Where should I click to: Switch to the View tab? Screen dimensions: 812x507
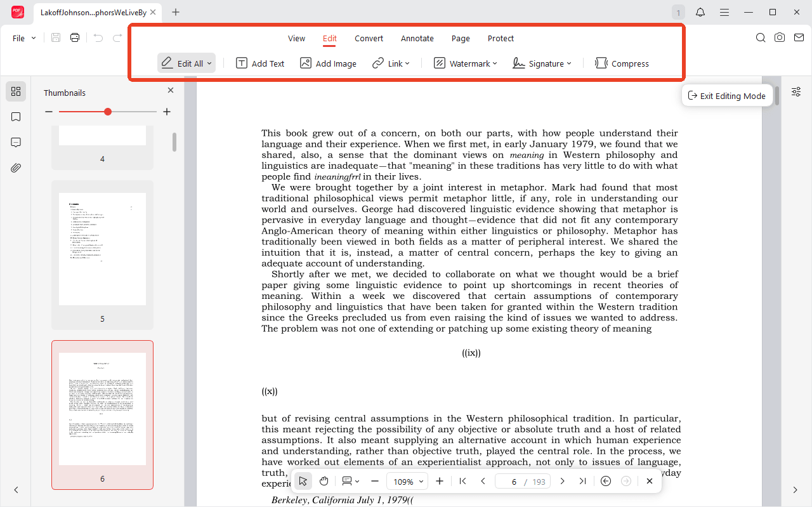[296, 38]
